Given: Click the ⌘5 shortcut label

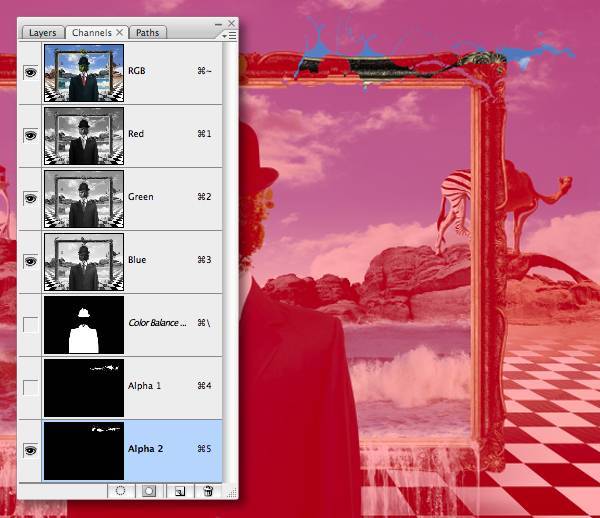Looking at the screenshot, I should tap(204, 449).
